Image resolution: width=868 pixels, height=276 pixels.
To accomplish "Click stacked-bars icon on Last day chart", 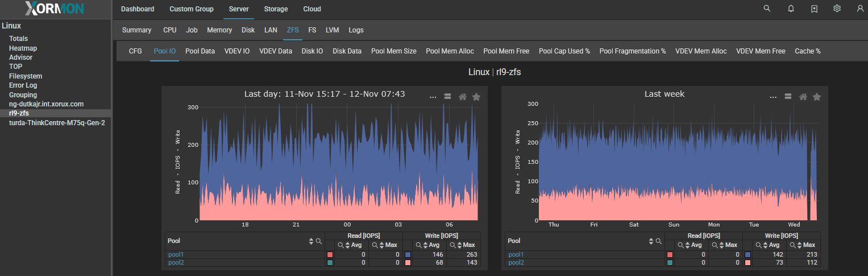I will (447, 97).
